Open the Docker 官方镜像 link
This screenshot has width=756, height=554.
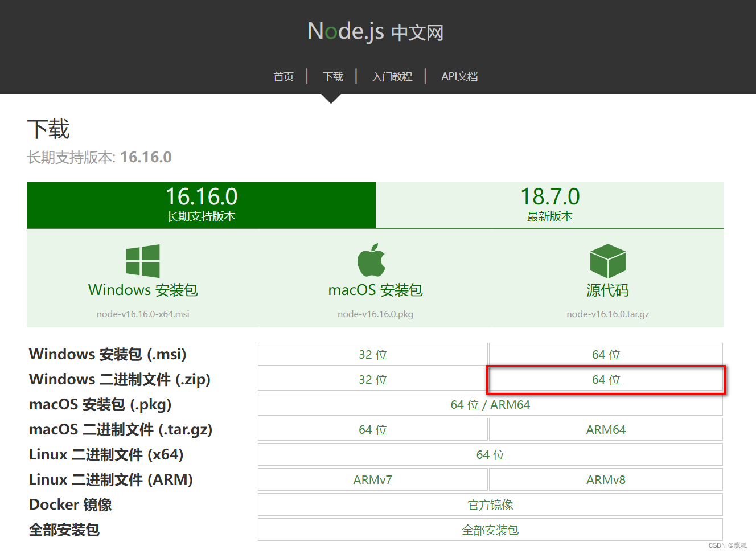click(x=490, y=504)
